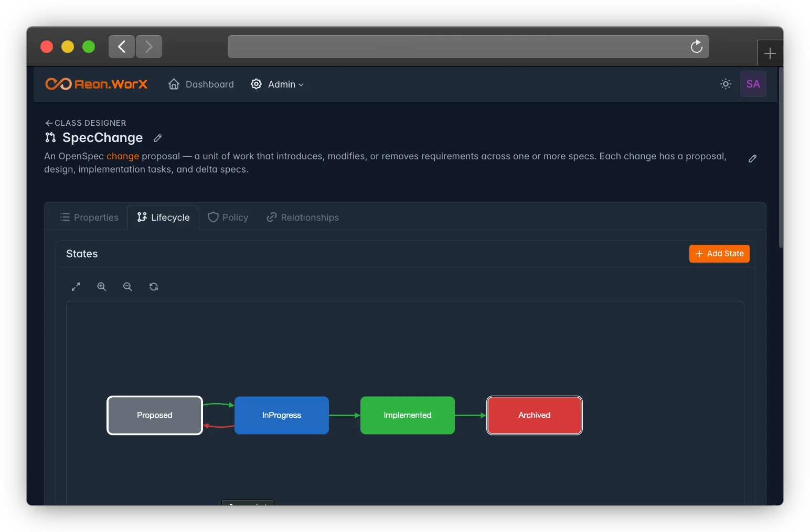The image size is (810, 532).
Task: Click the Add State button
Action: point(719,254)
